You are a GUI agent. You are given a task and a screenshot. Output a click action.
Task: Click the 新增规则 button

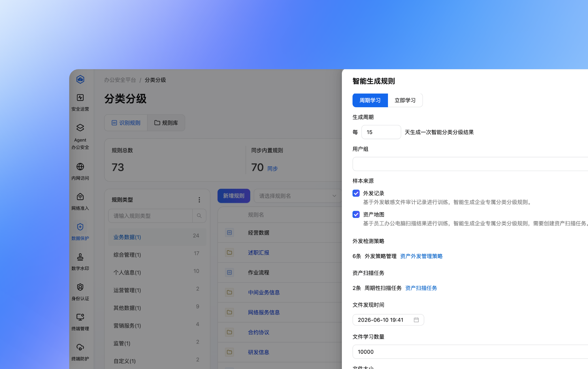tap(234, 196)
